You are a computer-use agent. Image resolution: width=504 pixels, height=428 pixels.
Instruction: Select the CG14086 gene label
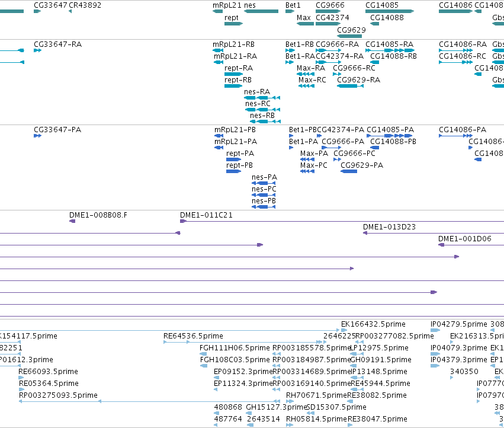coord(455,5)
